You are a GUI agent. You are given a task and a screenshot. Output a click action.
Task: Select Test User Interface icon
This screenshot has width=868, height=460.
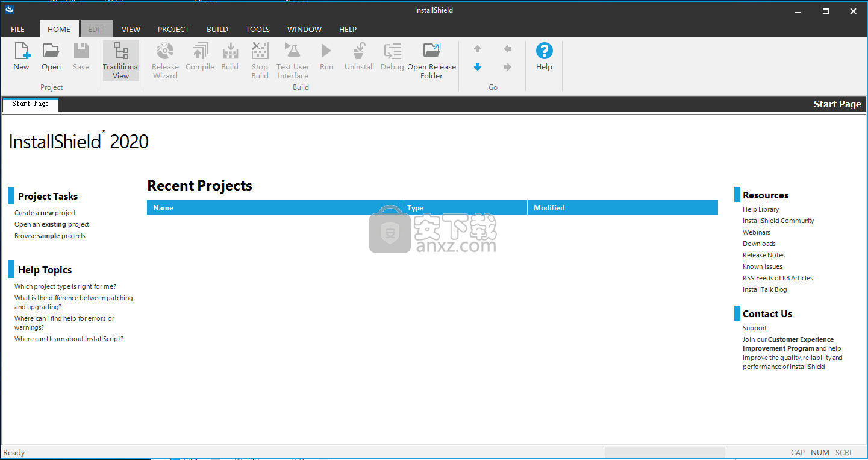(x=293, y=51)
